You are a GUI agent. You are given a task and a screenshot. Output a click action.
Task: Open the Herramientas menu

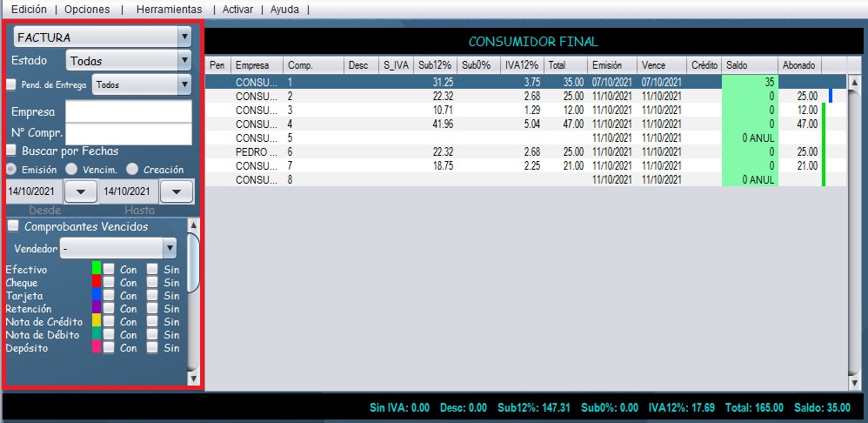[169, 9]
